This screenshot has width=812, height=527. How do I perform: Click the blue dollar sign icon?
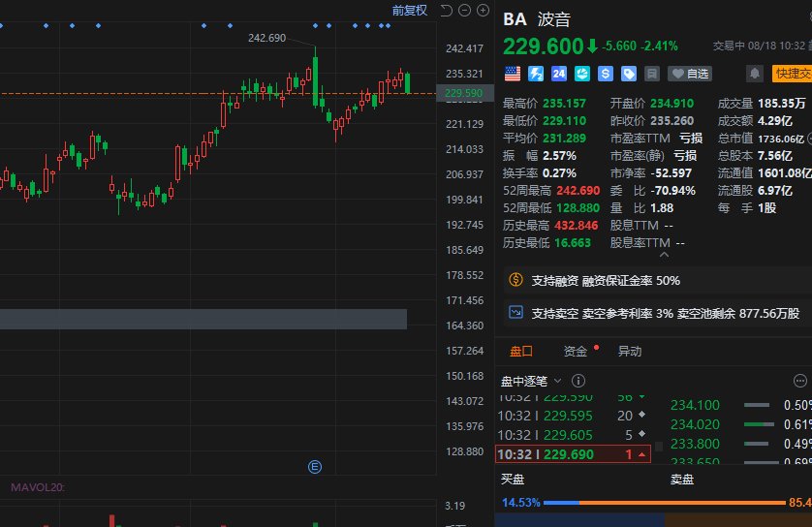click(x=606, y=74)
